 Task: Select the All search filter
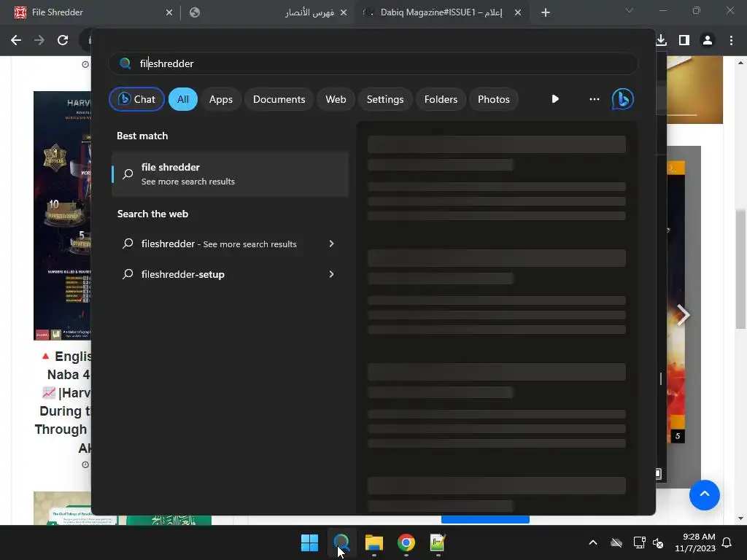click(x=183, y=99)
